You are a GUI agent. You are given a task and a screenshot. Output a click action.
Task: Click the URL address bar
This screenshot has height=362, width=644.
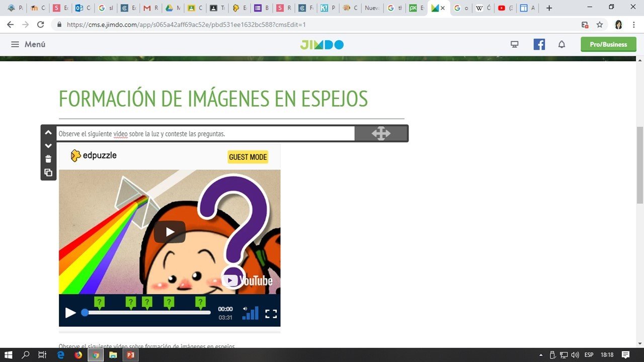tap(312, 24)
